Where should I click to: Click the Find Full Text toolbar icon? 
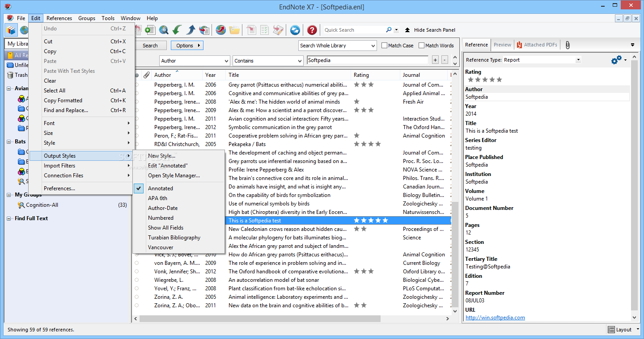[x=204, y=30]
